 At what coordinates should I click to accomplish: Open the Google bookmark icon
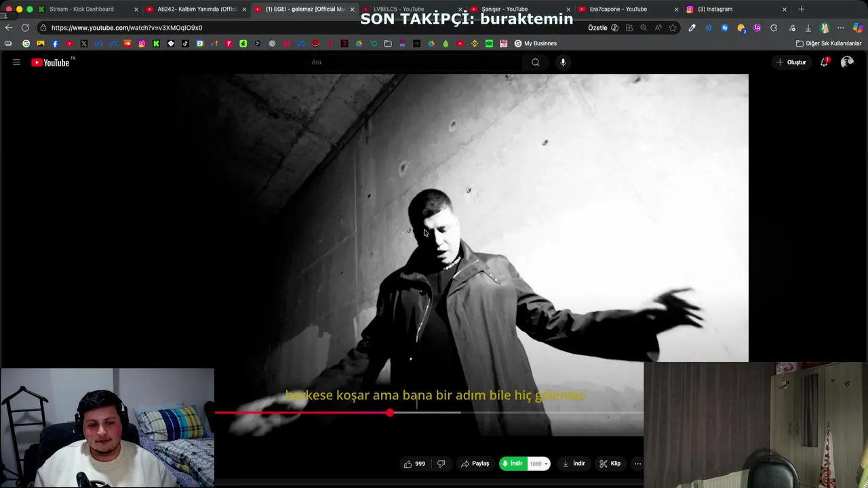coord(26,43)
